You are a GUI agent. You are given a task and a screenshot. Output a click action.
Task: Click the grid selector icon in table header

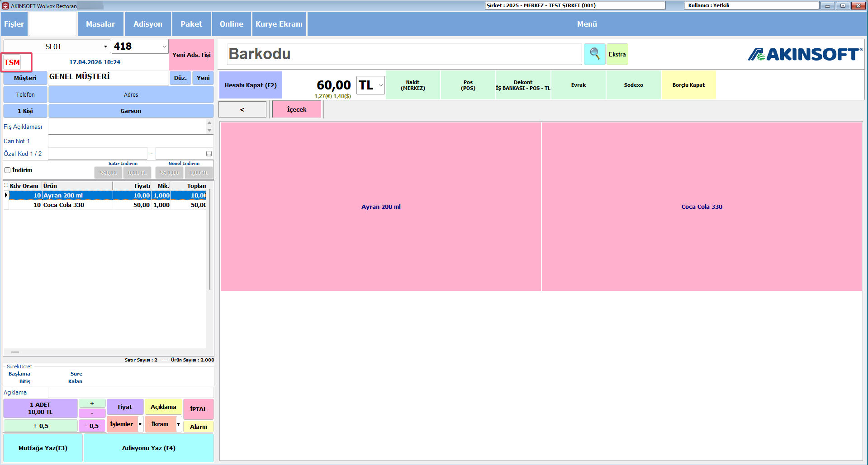pos(6,186)
